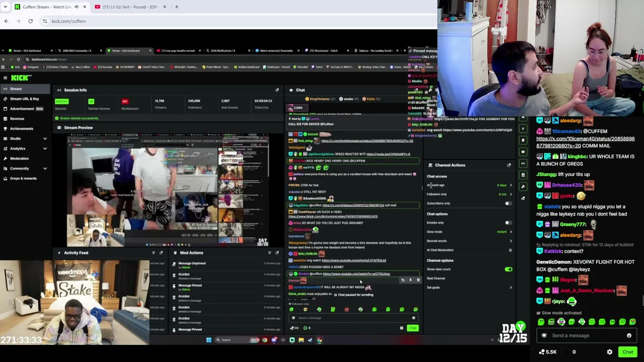Pop out the Activity Feed panel

click(161, 253)
